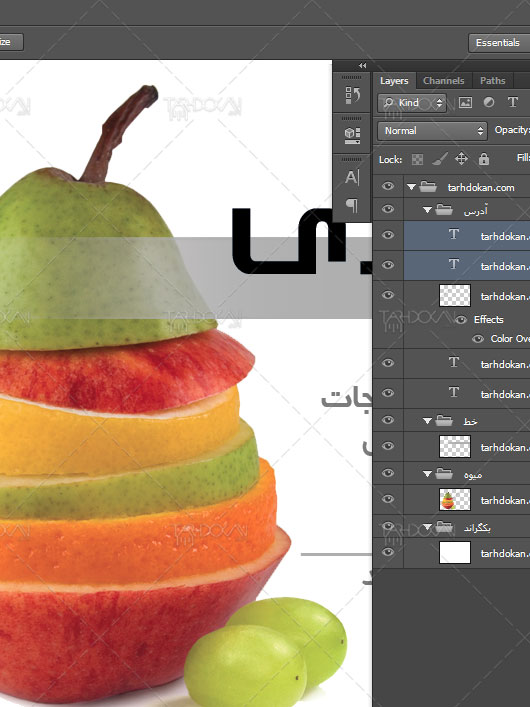530x707 pixels.
Task: Toggle Color Overlay effect visibility eye
Action: pos(478,339)
